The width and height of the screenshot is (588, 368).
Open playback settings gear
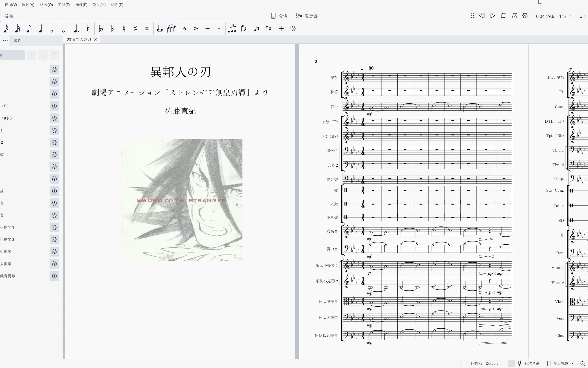(x=525, y=16)
